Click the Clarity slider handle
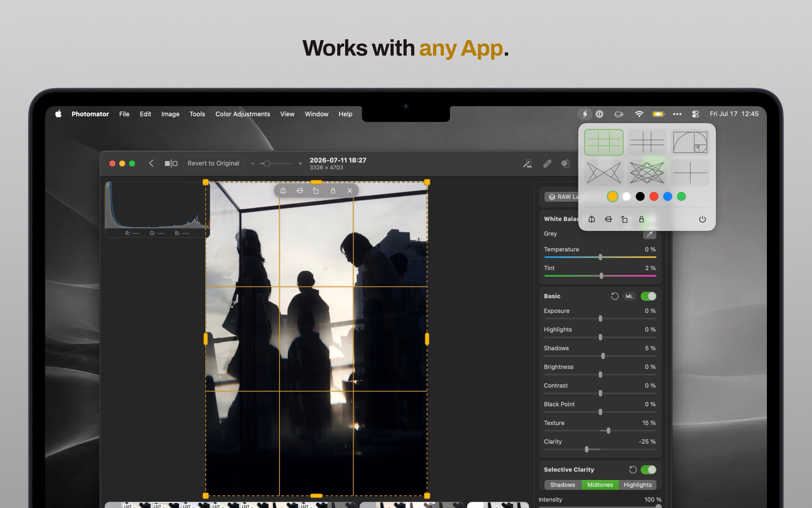812x508 pixels. [x=586, y=449]
